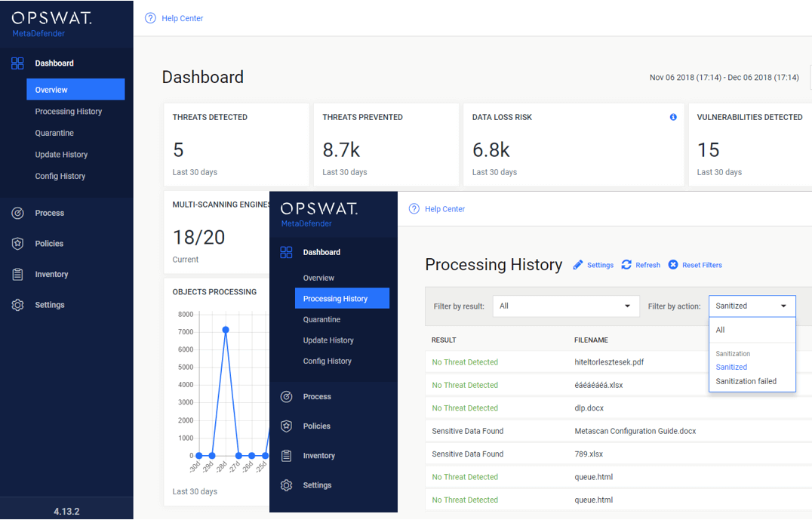Click the Help Center link

pos(444,209)
